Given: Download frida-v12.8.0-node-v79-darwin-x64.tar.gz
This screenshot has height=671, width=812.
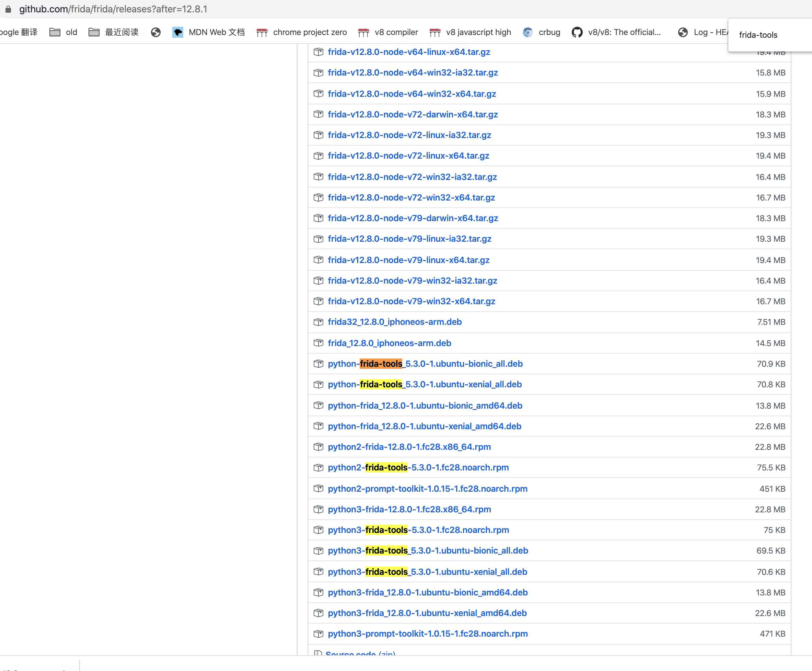Looking at the screenshot, I should 413,218.
